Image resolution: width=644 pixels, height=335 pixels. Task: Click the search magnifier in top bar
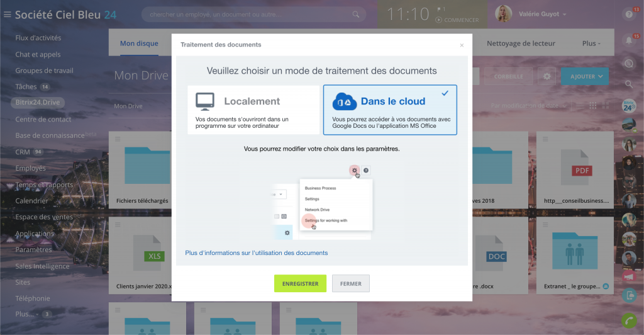[355, 14]
